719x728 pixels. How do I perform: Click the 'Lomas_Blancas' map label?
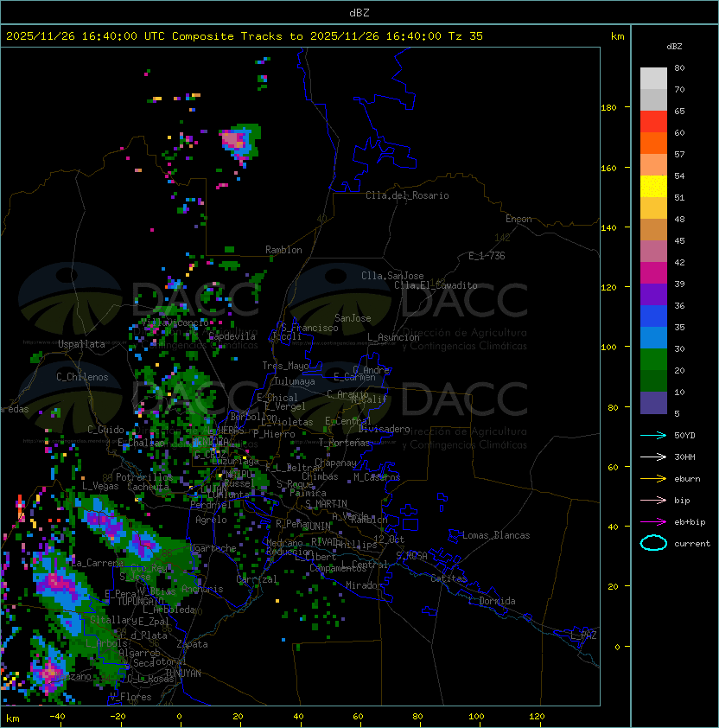(x=496, y=535)
